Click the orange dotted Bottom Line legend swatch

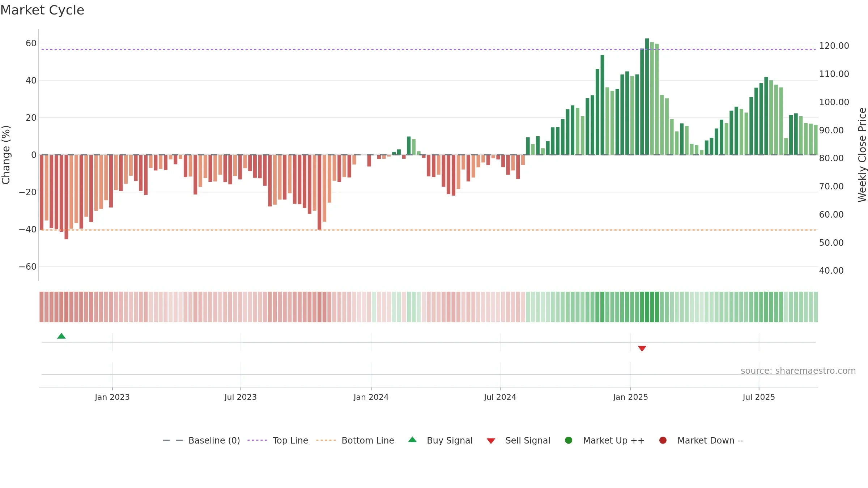(326, 440)
